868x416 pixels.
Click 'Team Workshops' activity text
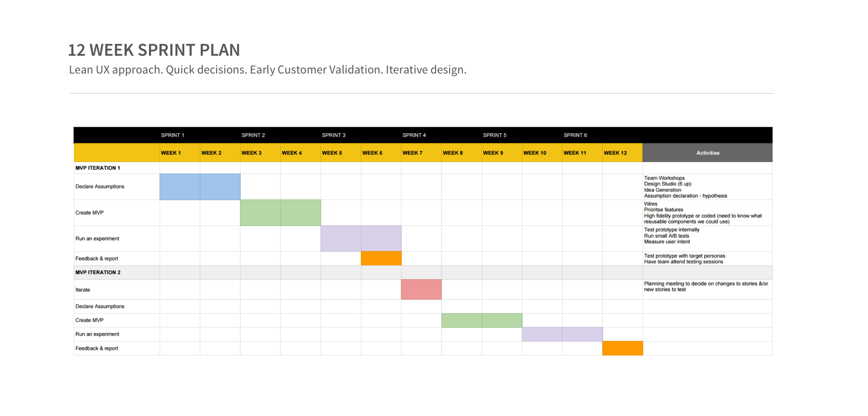click(x=664, y=178)
